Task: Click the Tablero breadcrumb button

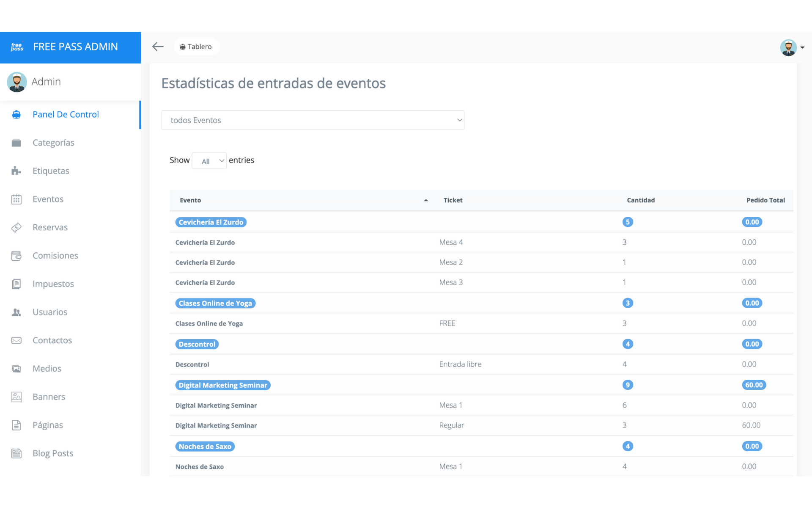Action: click(x=196, y=47)
